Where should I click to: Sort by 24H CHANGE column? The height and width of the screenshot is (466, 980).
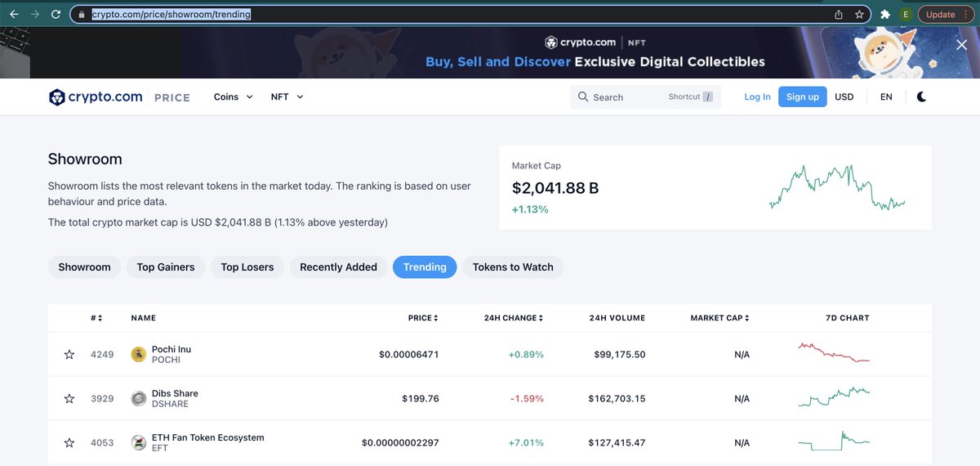[514, 318]
